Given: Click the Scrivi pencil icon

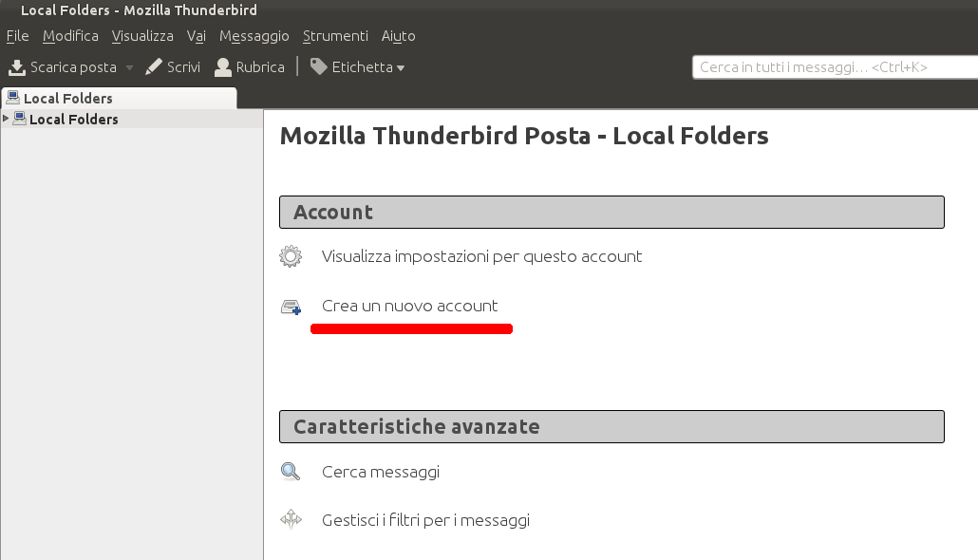Looking at the screenshot, I should [154, 67].
